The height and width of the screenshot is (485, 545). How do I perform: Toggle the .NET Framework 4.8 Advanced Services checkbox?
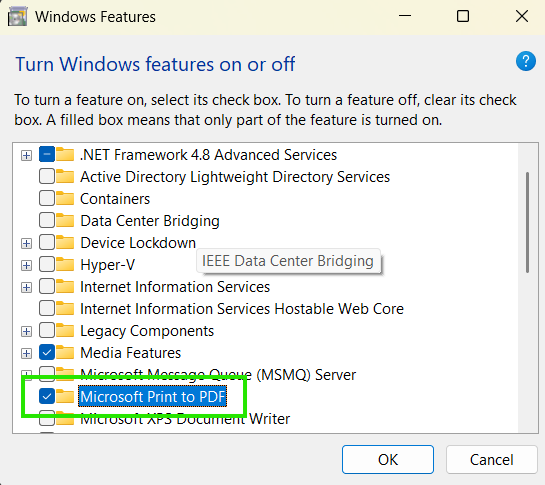(x=47, y=154)
